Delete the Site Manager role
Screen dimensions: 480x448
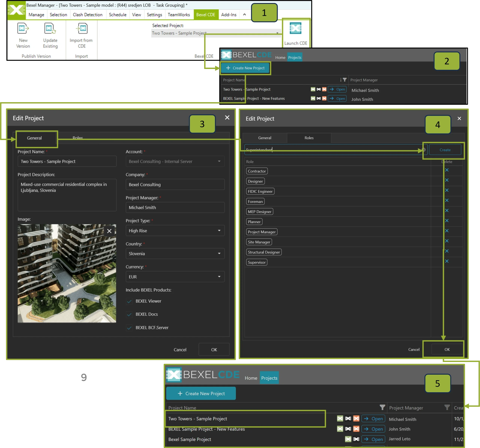point(447,241)
